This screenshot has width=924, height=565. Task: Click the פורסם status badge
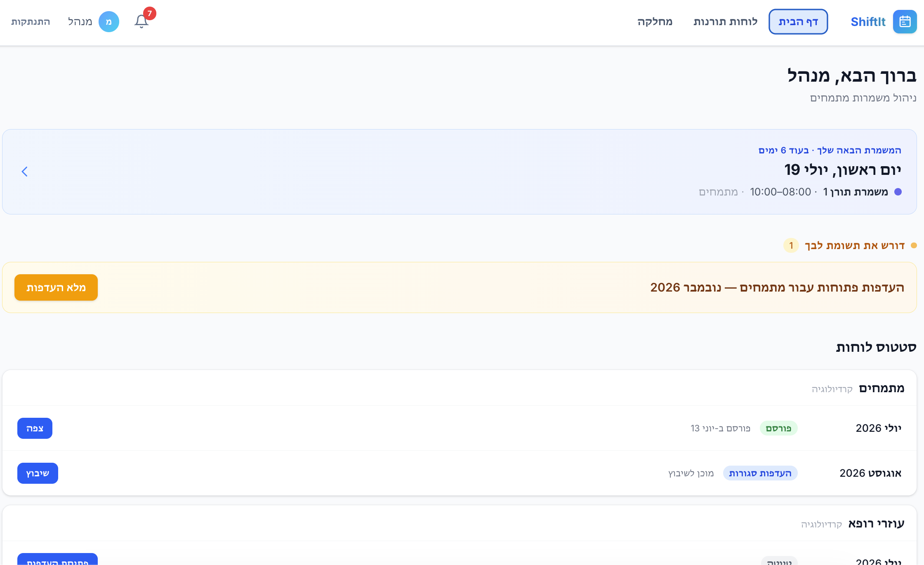[778, 428]
